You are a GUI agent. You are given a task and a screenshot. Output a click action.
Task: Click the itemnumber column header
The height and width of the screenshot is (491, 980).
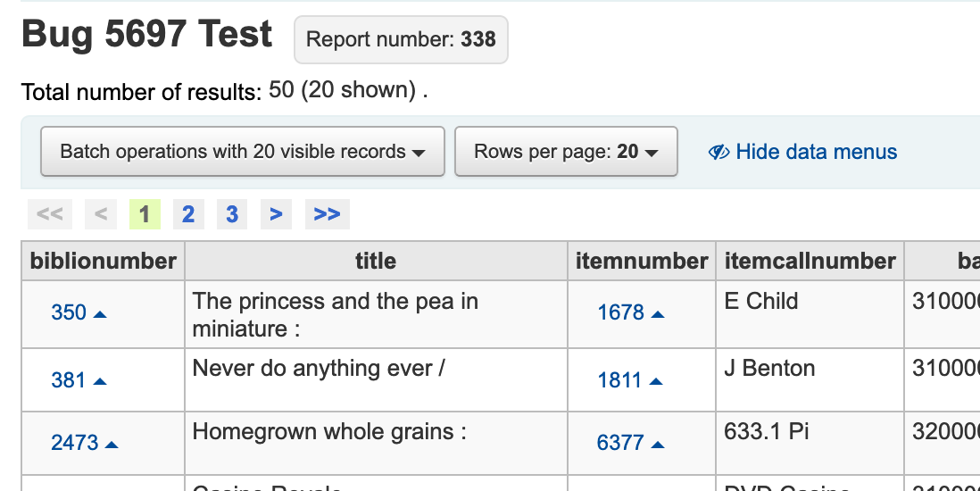pos(642,262)
